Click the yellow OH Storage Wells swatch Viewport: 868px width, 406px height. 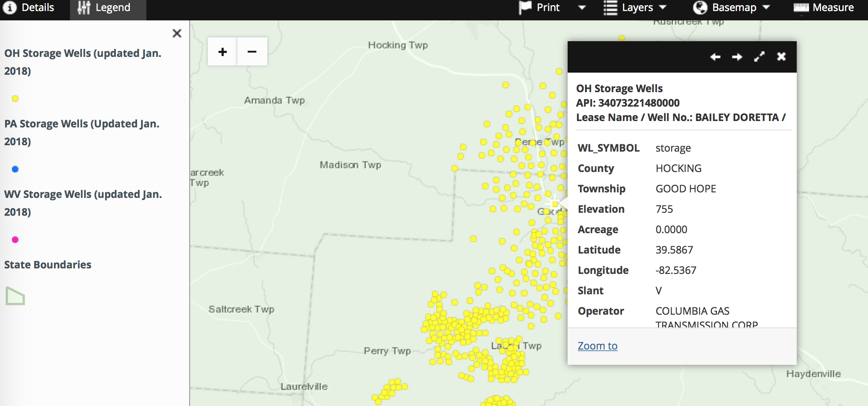pyautogui.click(x=15, y=99)
